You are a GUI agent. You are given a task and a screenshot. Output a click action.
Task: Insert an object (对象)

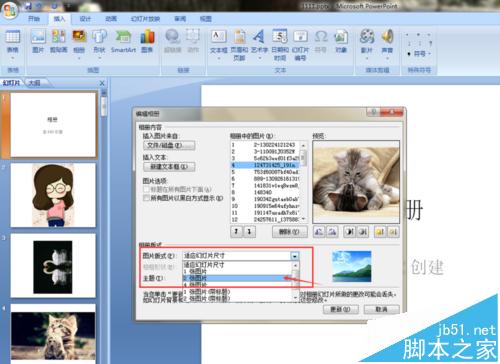pos(341,41)
